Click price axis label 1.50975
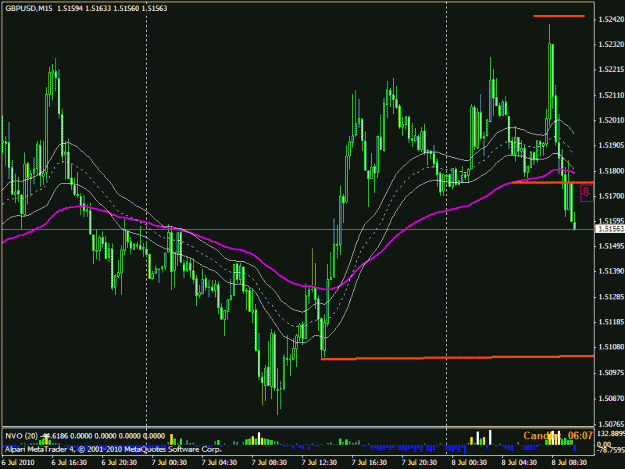 click(x=611, y=373)
